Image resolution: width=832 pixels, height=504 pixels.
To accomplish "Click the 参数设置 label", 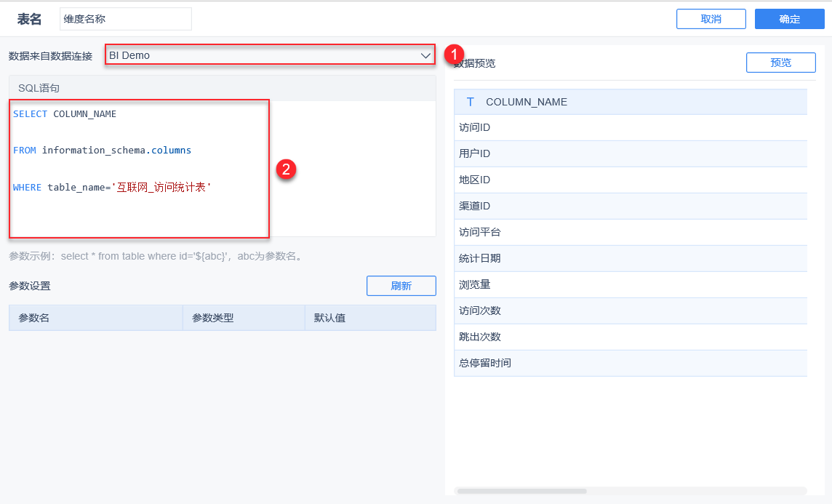I will [30, 286].
